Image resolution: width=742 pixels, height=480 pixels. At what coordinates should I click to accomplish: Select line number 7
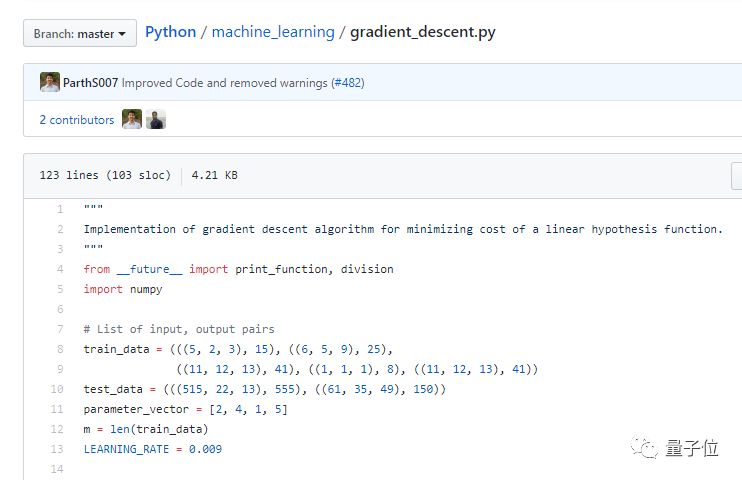(x=60, y=329)
